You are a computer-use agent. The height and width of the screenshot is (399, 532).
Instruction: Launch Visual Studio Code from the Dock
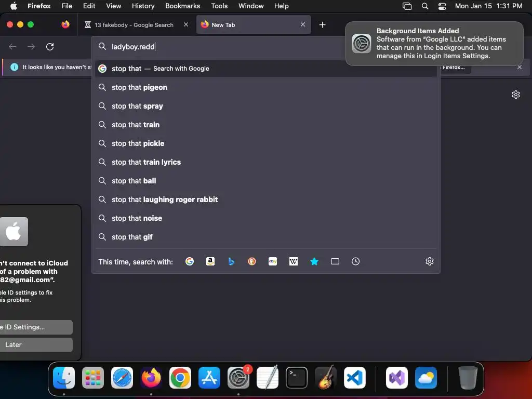(355, 378)
